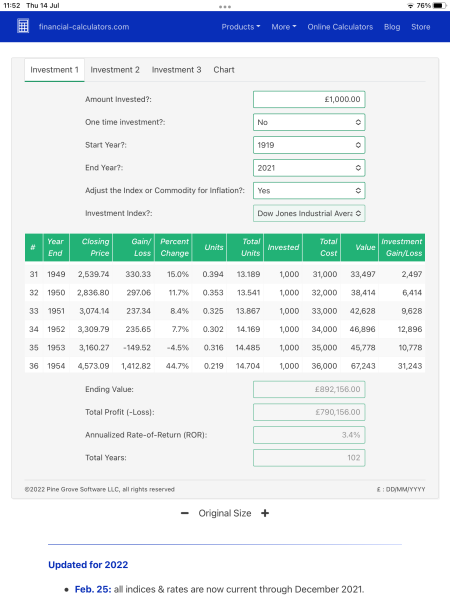Open the One time investment selector

point(309,122)
